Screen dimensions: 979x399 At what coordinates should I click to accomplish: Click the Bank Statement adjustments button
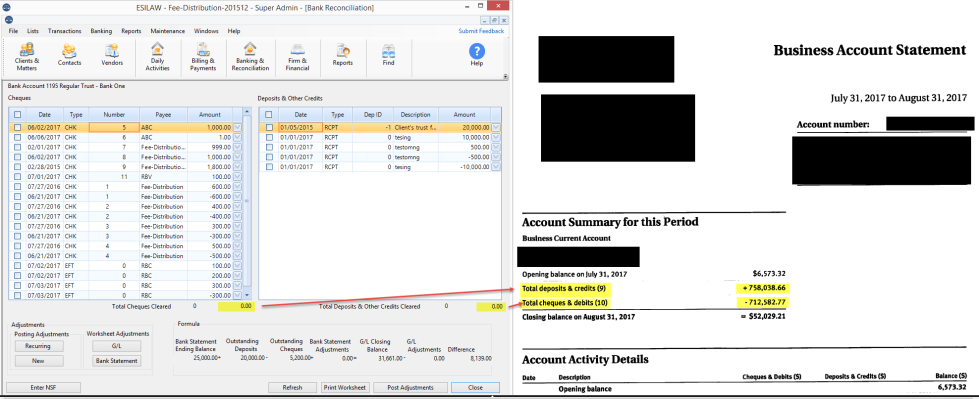pos(117,361)
